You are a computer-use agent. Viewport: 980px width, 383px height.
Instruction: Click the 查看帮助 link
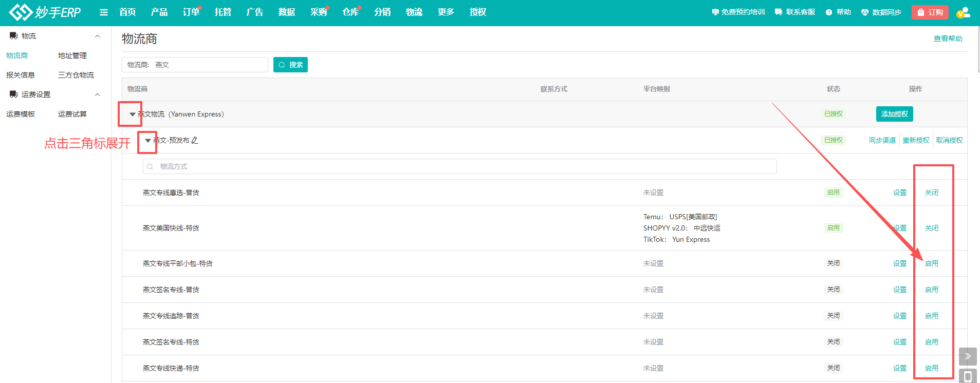[x=948, y=39]
